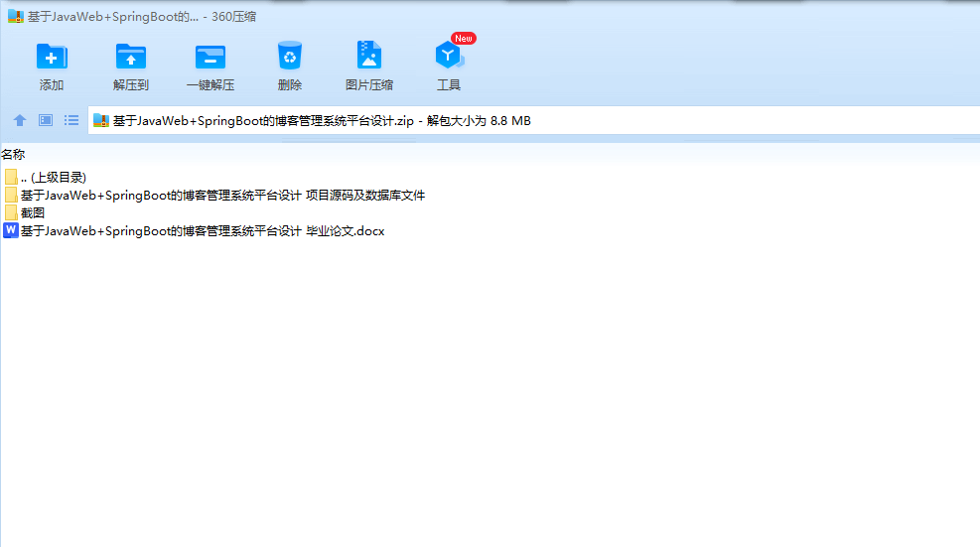Sort by the 名称 column header
Viewport: 980px width, 547px height.
pyautogui.click(x=13, y=155)
